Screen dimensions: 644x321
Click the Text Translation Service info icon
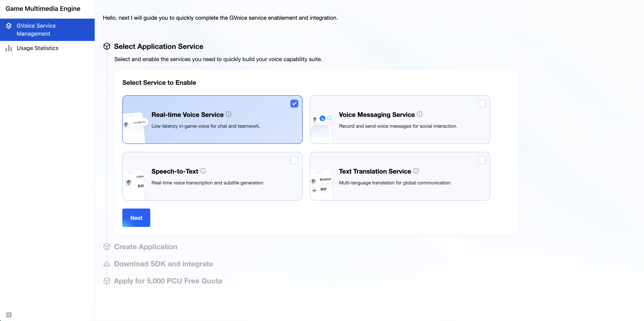[x=416, y=171]
